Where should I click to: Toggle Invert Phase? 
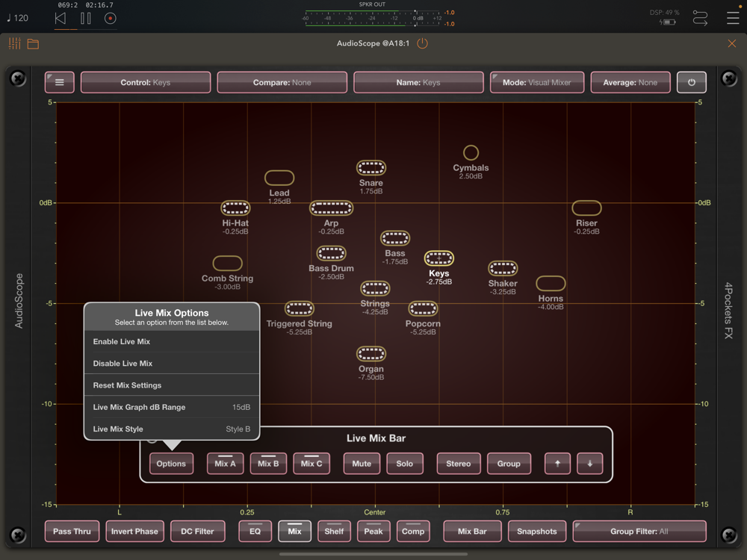point(134,532)
